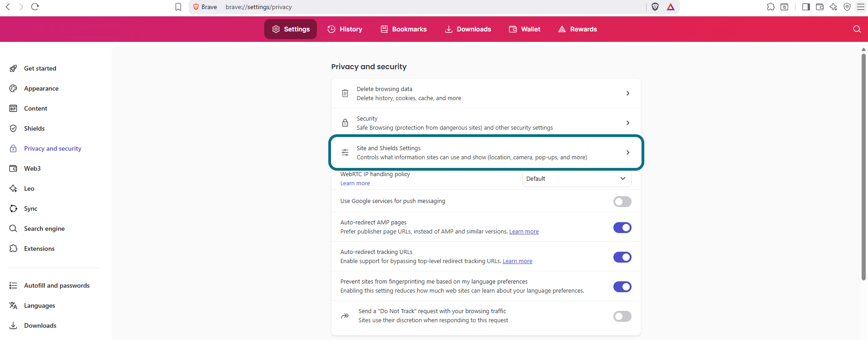Reload the page with the refresh icon
This screenshot has height=340, width=868.
pos(35,7)
